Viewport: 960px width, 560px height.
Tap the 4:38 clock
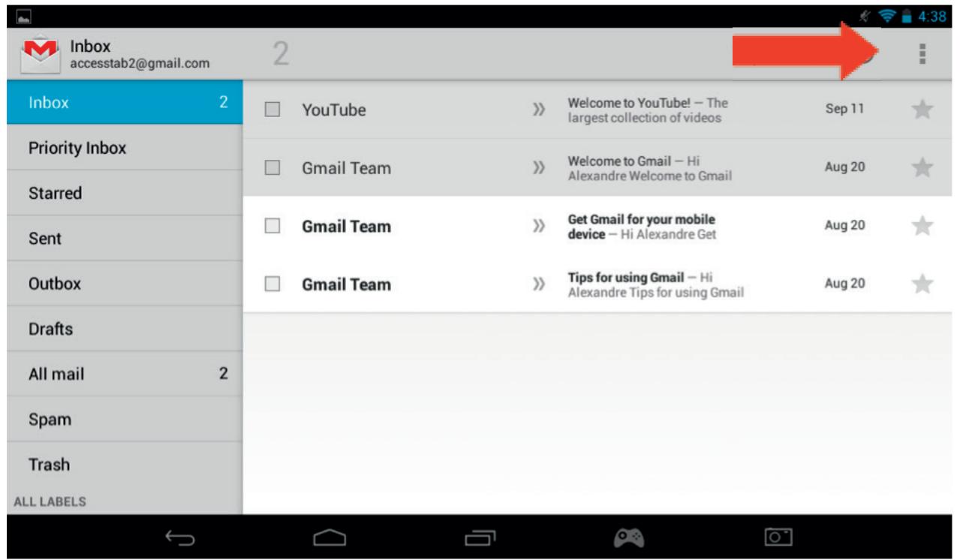(931, 16)
